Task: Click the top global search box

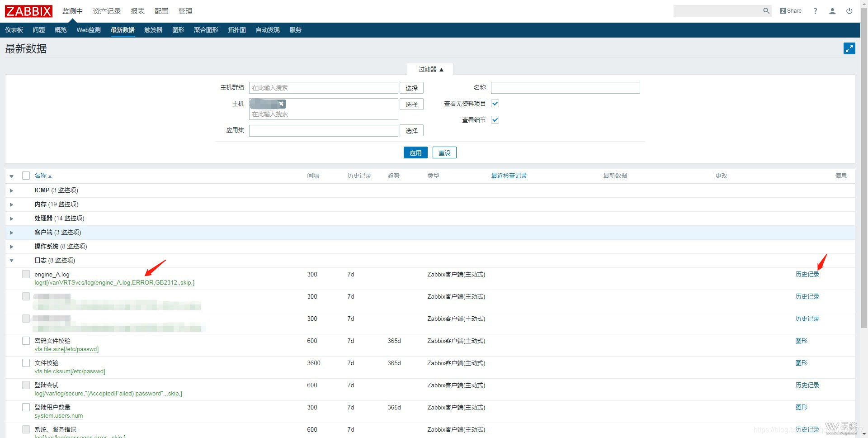Action: (717, 11)
